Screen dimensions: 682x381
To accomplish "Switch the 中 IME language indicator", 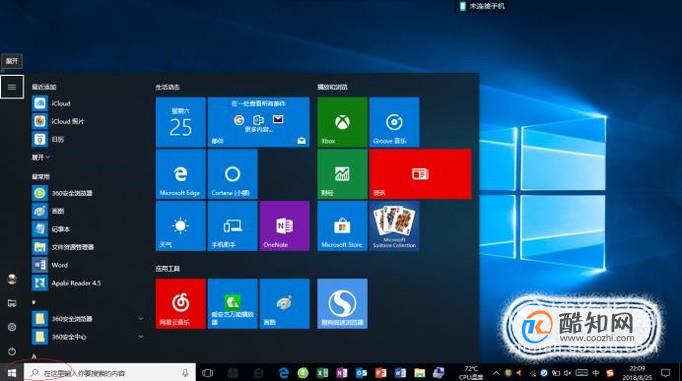I will coord(595,373).
